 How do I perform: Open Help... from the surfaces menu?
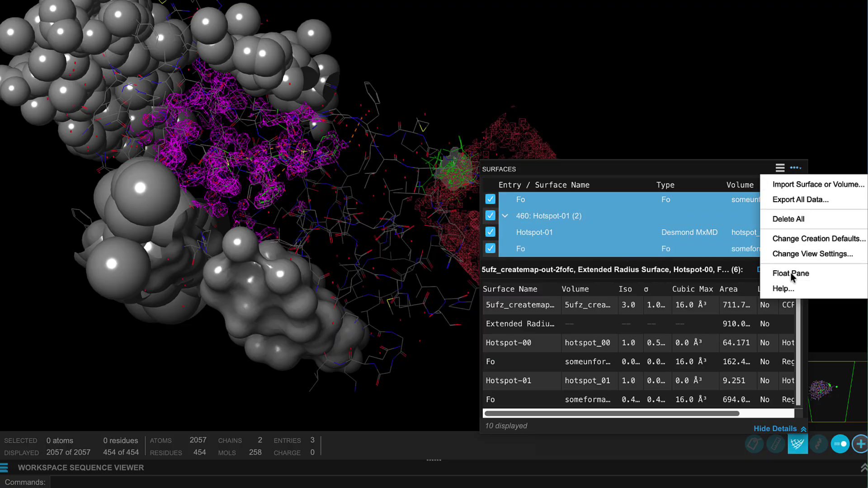pos(783,289)
